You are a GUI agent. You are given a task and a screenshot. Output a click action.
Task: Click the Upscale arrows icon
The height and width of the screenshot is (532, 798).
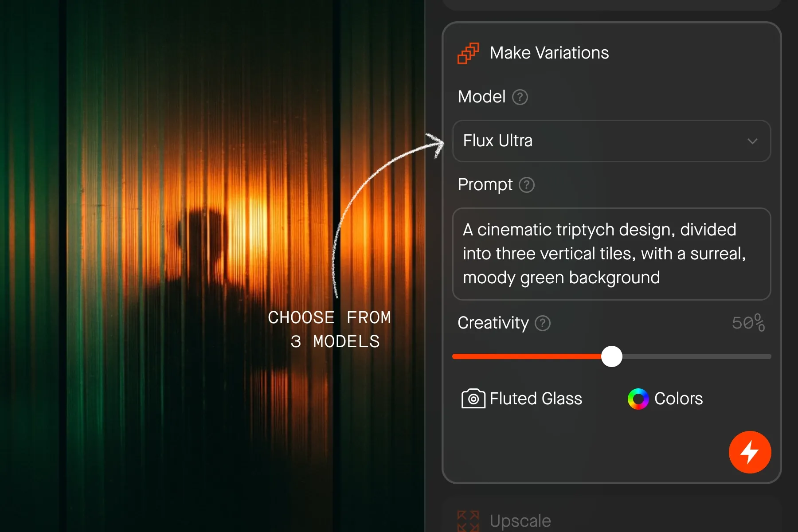click(468, 521)
